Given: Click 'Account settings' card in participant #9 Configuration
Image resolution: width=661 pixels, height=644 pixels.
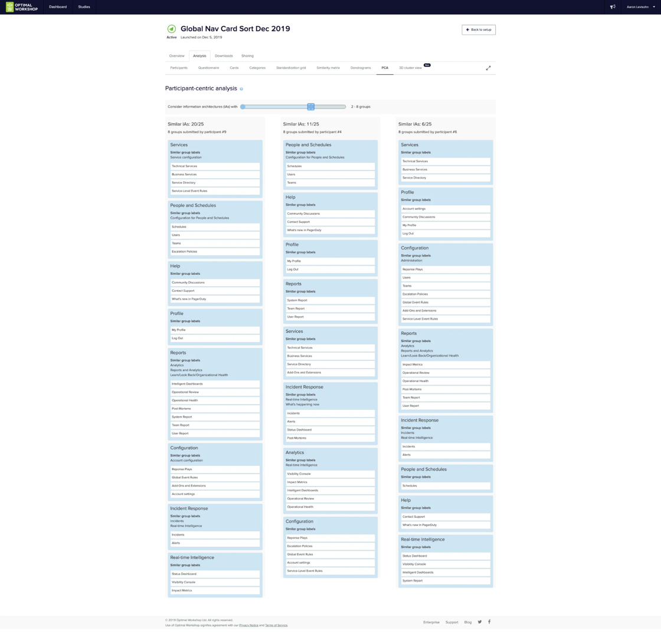Looking at the screenshot, I should pos(215,494).
